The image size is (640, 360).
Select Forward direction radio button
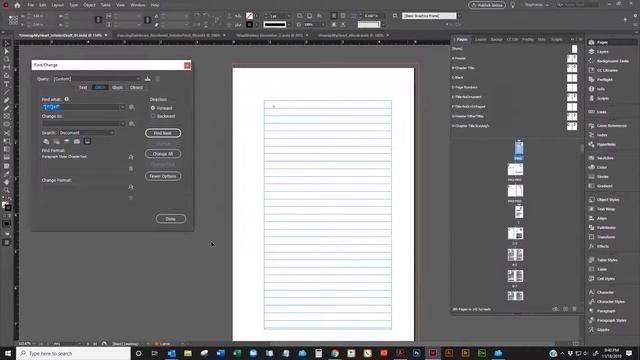153,108
